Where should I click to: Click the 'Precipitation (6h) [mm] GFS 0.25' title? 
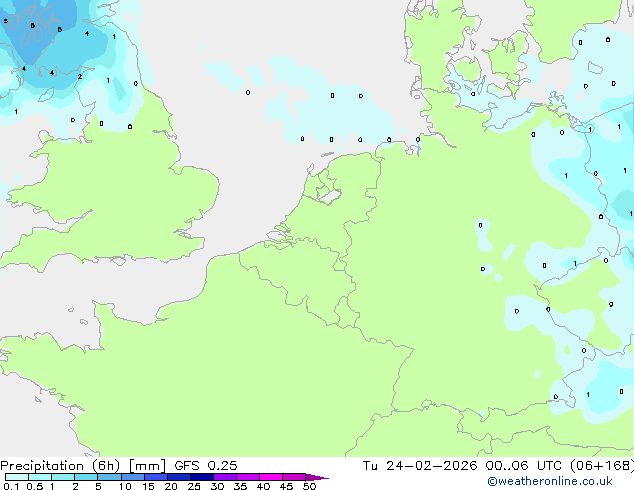click(x=119, y=466)
